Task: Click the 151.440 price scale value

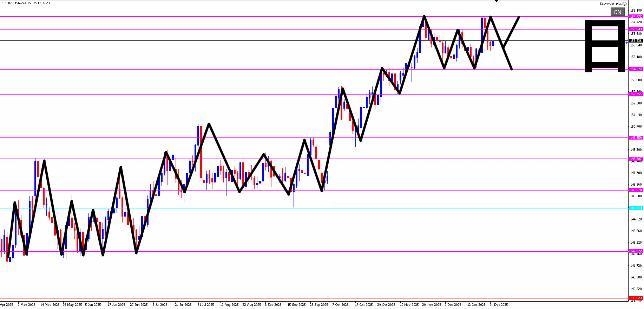Action: coord(636,115)
